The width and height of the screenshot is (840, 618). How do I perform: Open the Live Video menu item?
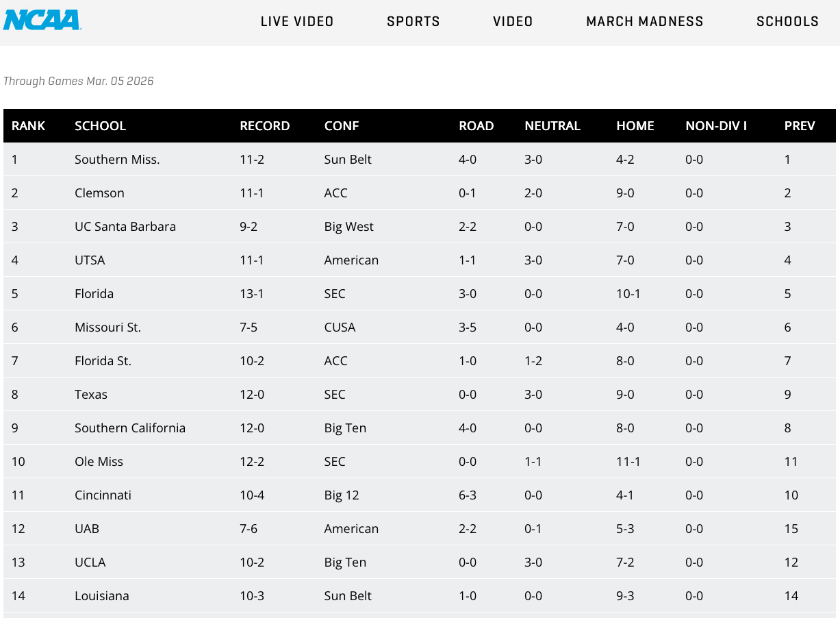coord(297,21)
